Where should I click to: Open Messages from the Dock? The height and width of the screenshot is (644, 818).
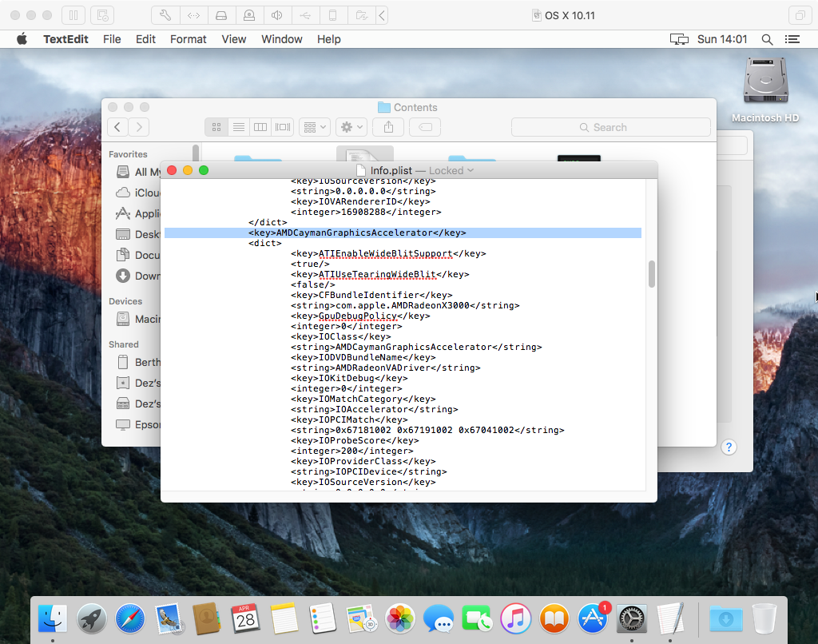coord(439,619)
